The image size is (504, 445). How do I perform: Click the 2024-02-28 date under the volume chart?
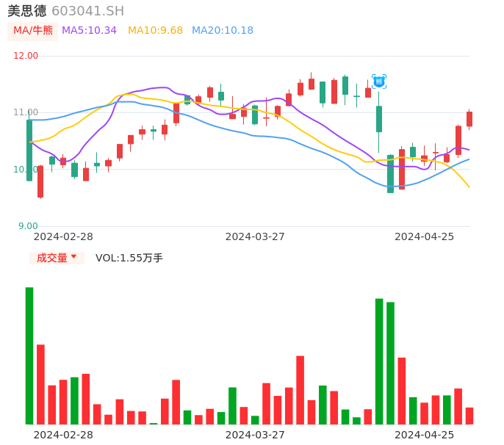tap(63, 435)
